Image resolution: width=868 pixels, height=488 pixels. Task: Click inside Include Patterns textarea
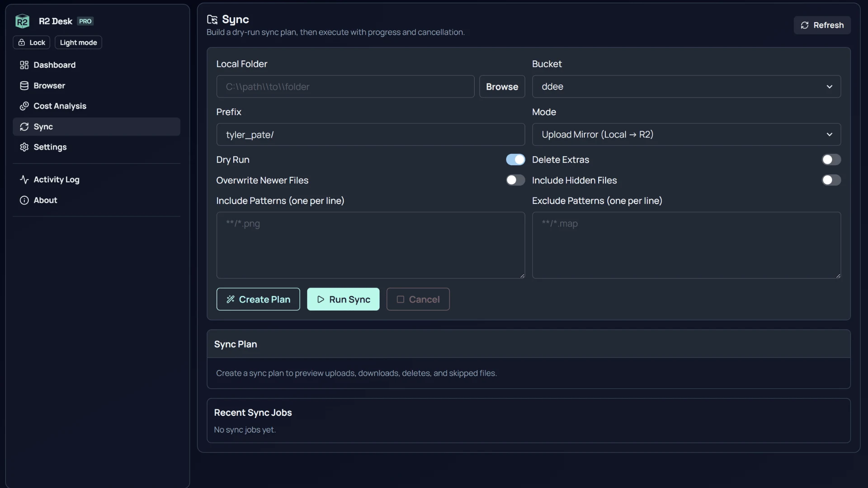[x=371, y=245]
